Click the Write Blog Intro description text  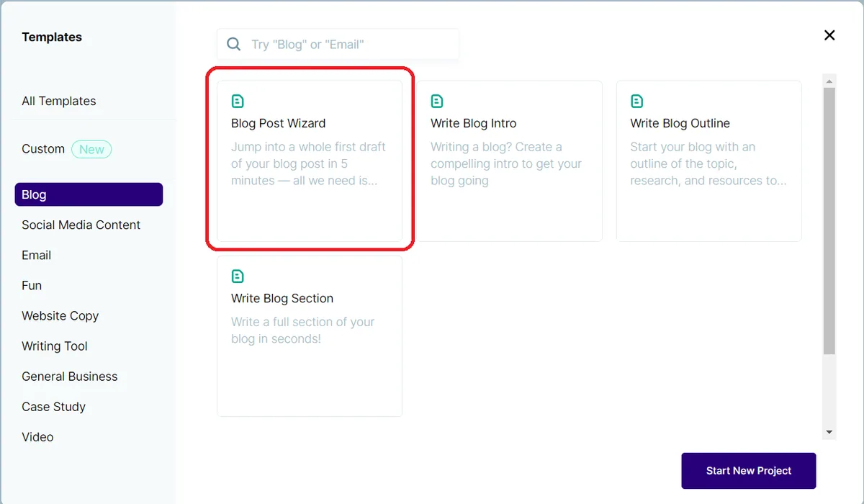[506, 163]
